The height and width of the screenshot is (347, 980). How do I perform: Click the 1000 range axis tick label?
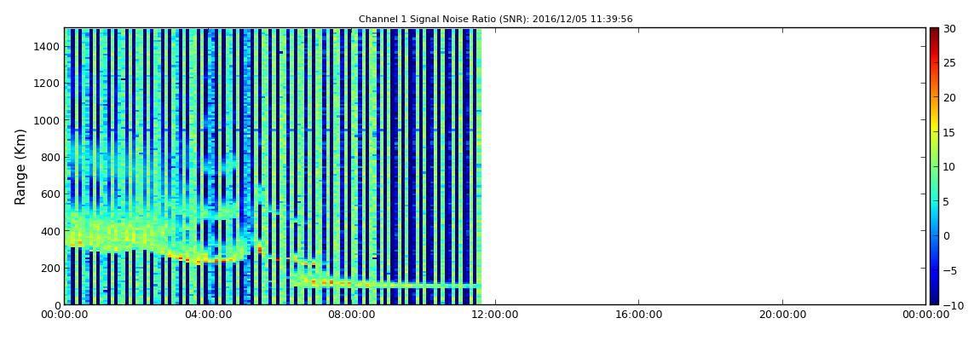[48, 121]
